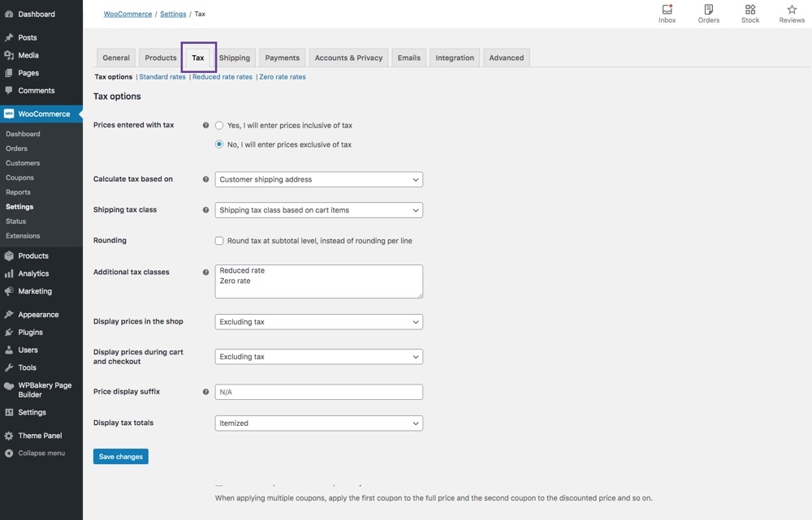
Task: Select 'No, I will enter prices exclusive of tax'
Action: [219, 144]
